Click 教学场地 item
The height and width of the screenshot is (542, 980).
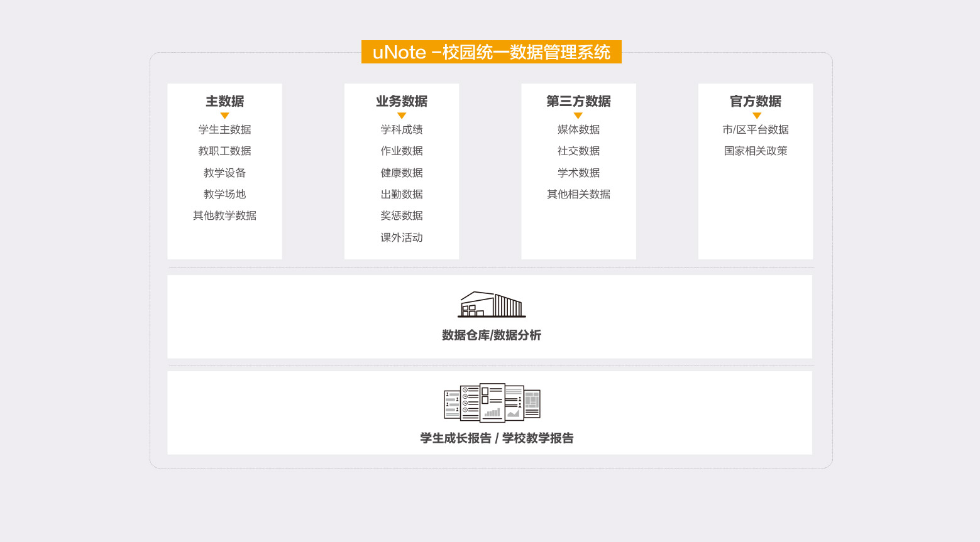[x=224, y=194]
